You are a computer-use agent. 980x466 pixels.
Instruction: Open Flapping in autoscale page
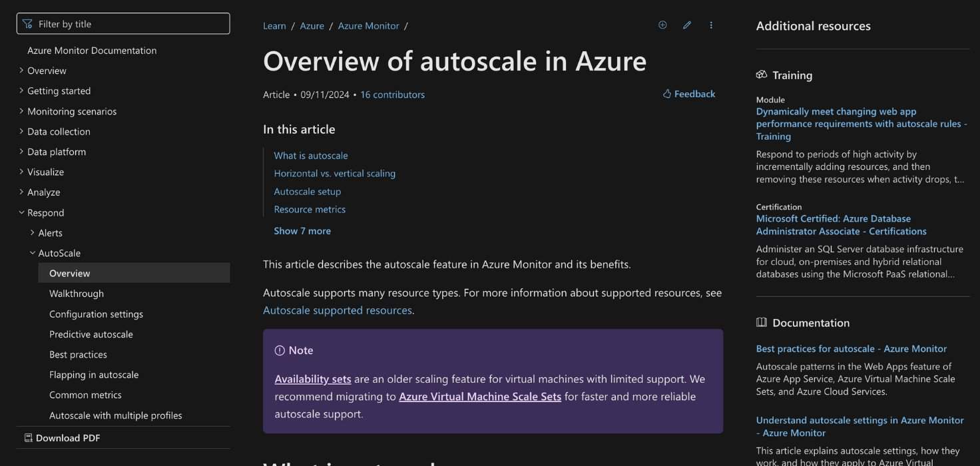pyautogui.click(x=94, y=375)
